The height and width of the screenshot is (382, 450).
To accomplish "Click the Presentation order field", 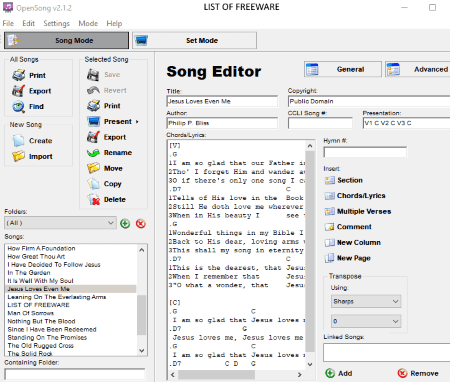I will (406, 123).
